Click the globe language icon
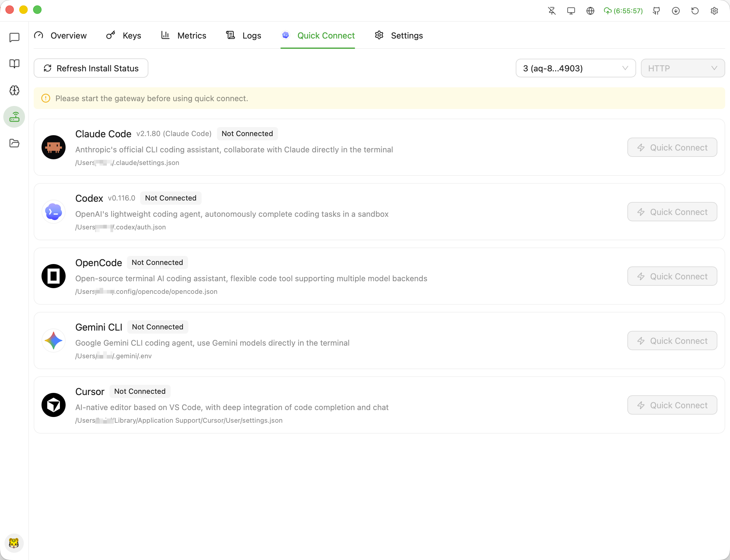Screen dimensions: 730x560 click(590, 11)
